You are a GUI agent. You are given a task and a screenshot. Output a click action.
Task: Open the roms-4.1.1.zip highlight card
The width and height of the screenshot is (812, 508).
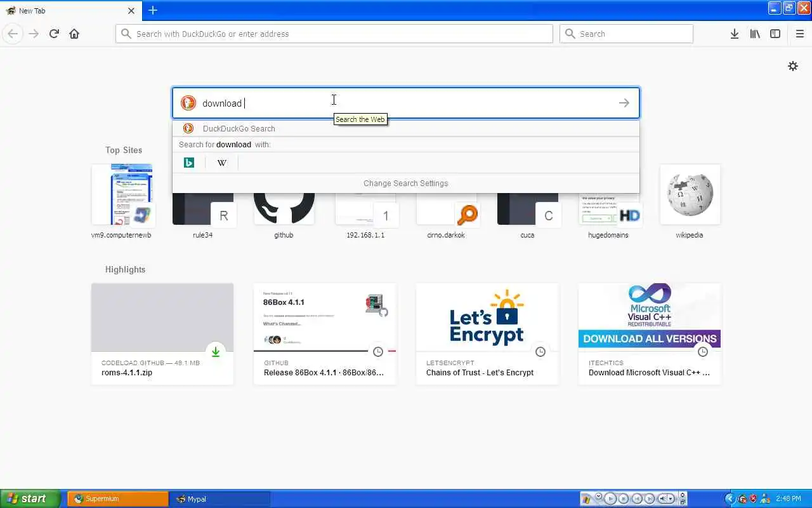point(162,333)
